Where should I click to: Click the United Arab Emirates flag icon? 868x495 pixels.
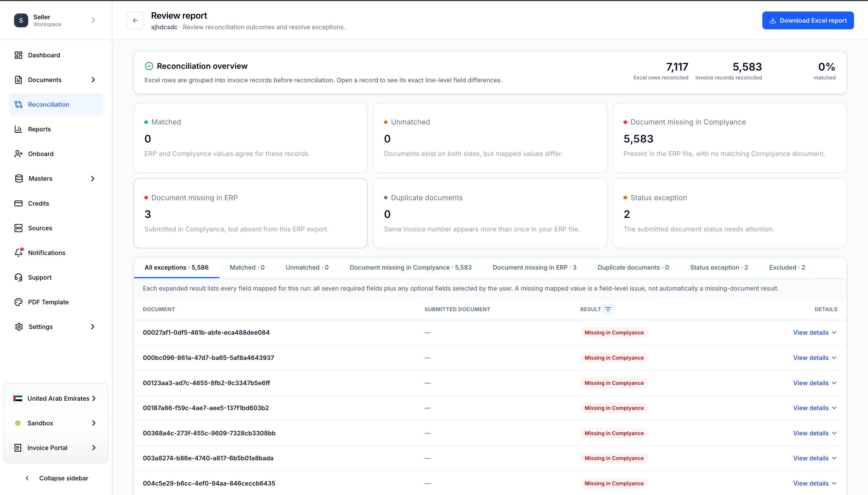click(x=18, y=398)
